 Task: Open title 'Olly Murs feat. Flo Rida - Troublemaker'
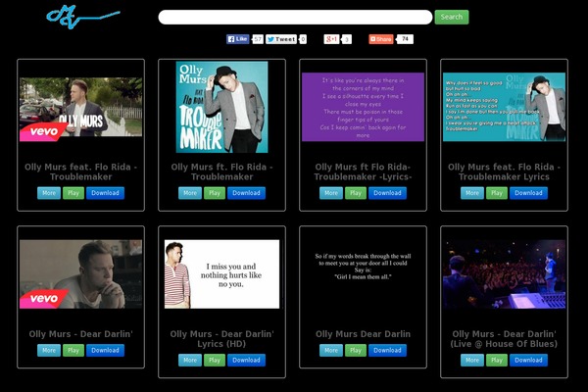[80, 171]
